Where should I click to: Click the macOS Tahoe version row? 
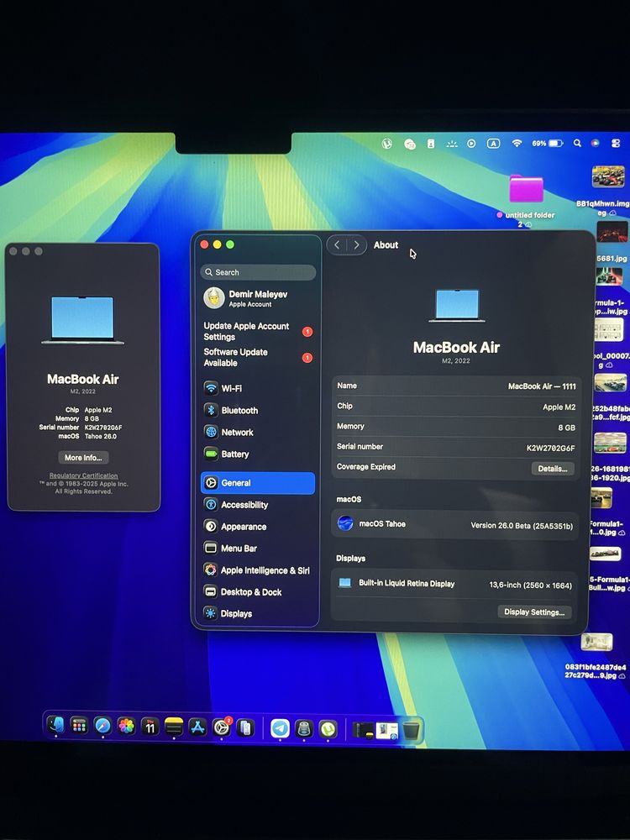tap(454, 524)
